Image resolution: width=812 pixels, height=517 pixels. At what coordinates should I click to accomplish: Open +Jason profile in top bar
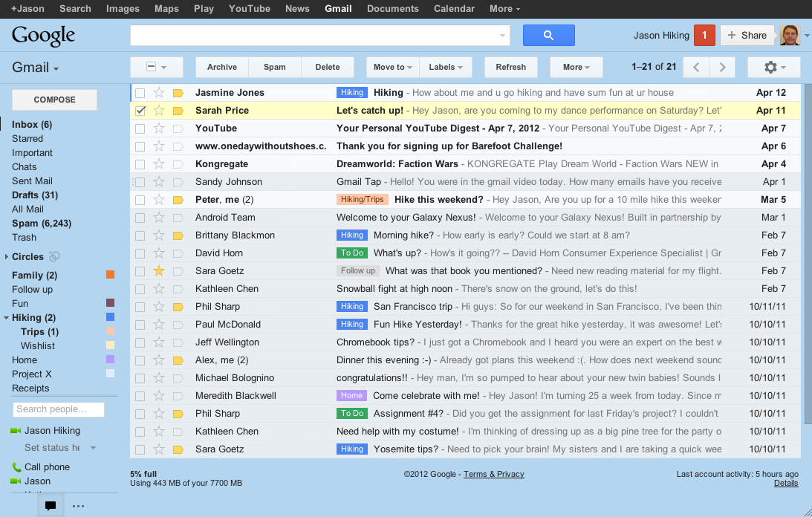(x=27, y=9)
